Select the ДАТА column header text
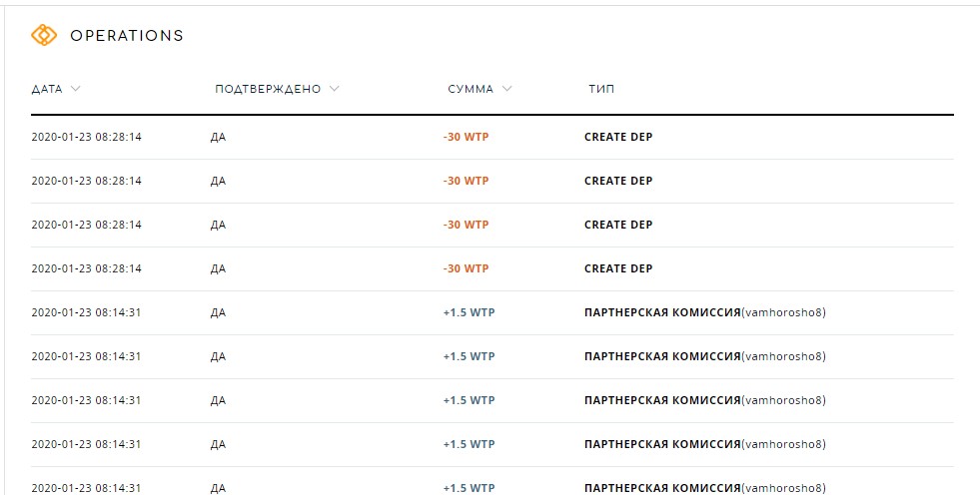 click(47, 89)
